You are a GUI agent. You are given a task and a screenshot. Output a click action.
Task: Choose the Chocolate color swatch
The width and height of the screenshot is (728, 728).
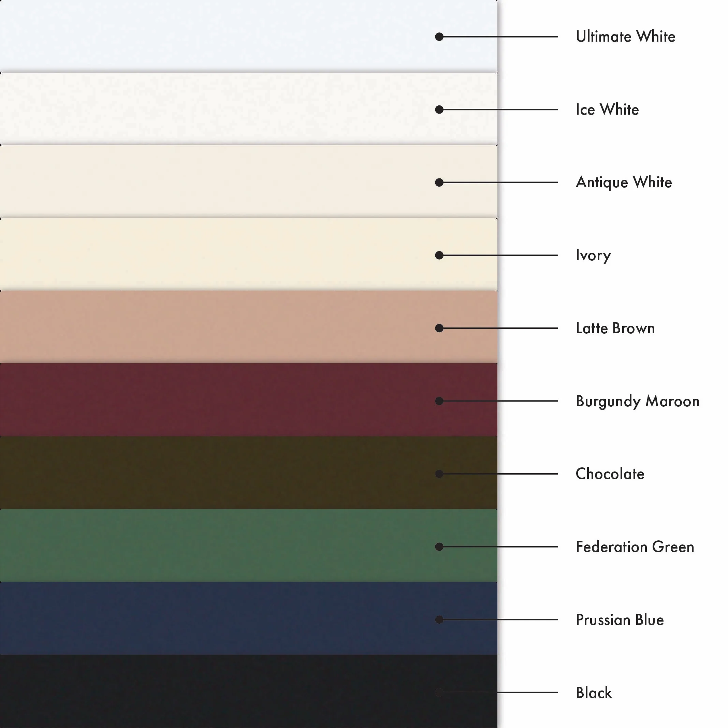pyautogui.click(x=249, y=472)
